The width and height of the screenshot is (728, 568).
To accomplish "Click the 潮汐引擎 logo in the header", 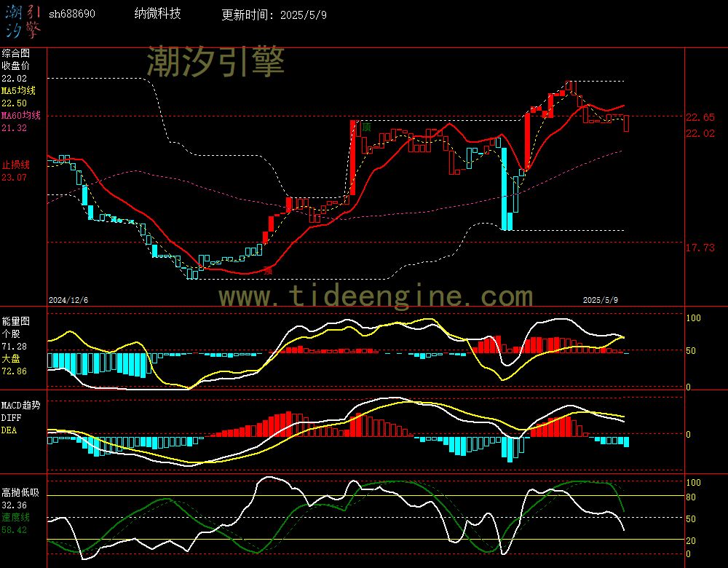I will pos(23,21).
